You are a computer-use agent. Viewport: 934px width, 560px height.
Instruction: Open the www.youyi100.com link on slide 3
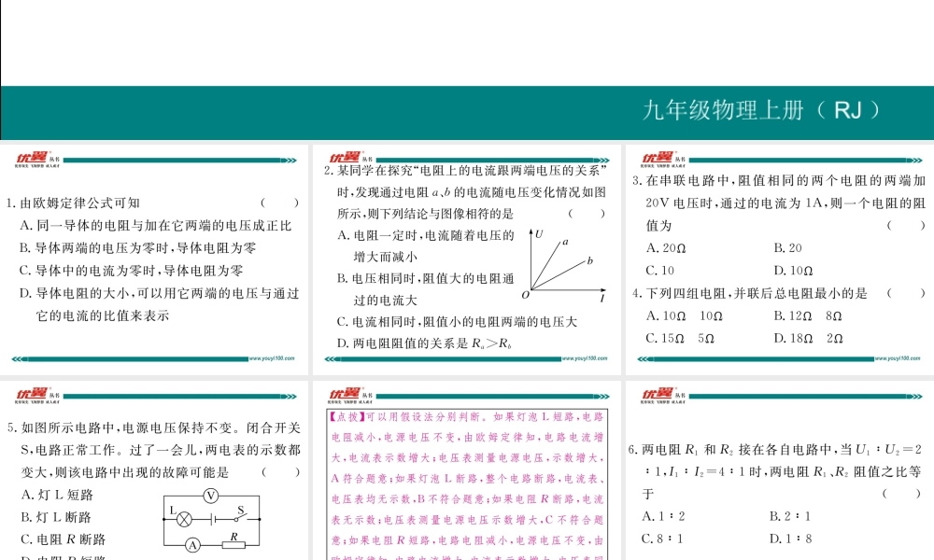[x=897, y=357]
